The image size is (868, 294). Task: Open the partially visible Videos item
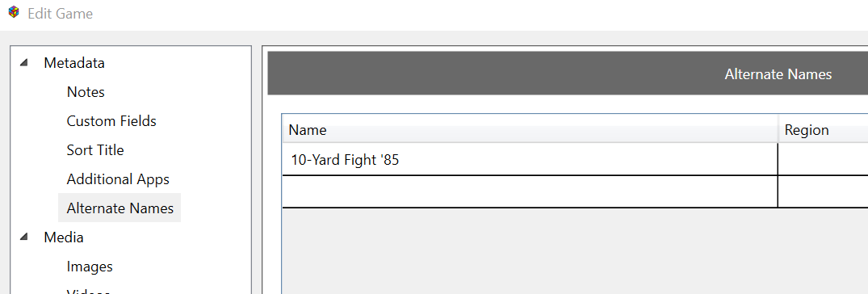pos(89,292)
